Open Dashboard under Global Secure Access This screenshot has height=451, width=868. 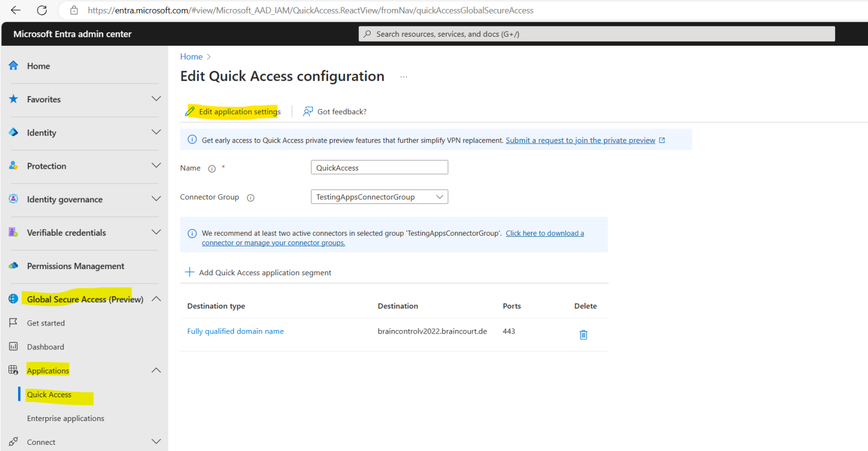[x=45, y=346]
